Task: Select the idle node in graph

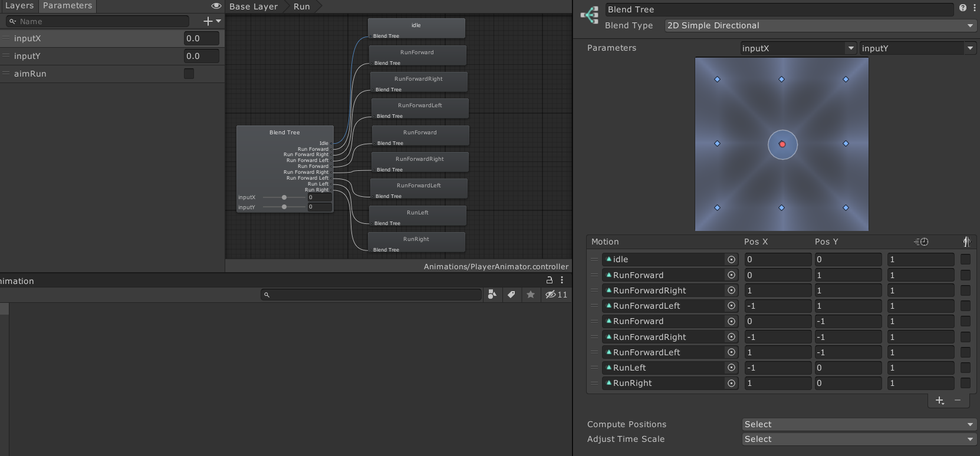Action: click(x=416, y=28)
